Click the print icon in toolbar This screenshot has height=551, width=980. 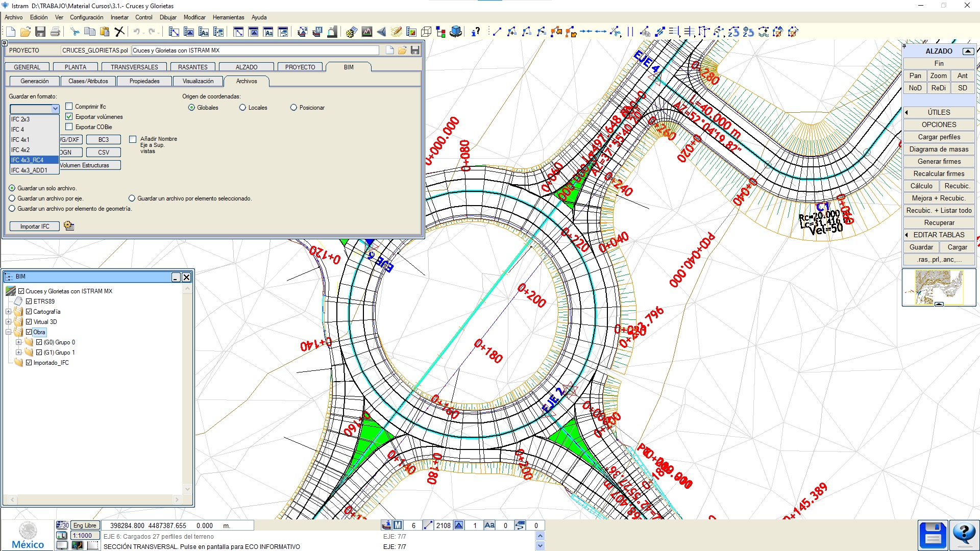[x=55, y=32]
